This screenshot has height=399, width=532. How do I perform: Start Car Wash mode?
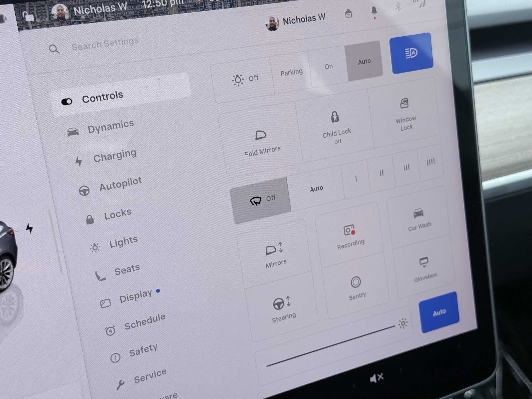(419, 219)
